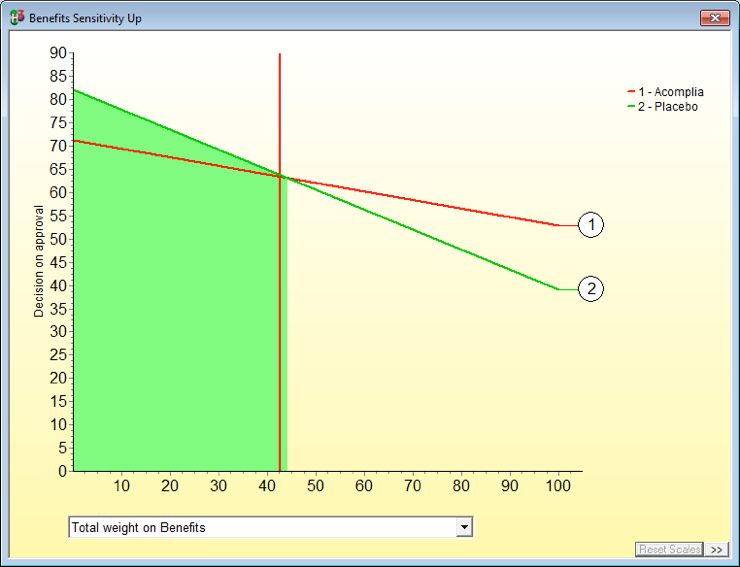This screenshot has height=567, width=740.
Task: Click the 50 tick label on the x-axis
Action: 316,486
